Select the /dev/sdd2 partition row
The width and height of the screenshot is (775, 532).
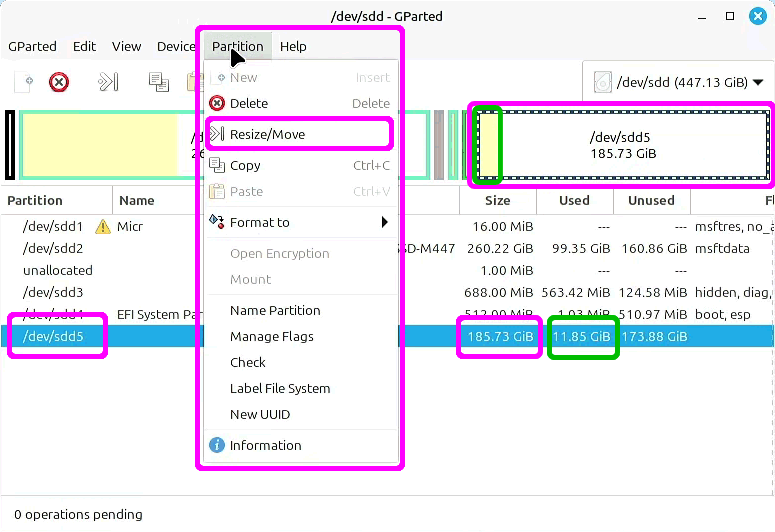pyautogui.click(x=53, y=249)
